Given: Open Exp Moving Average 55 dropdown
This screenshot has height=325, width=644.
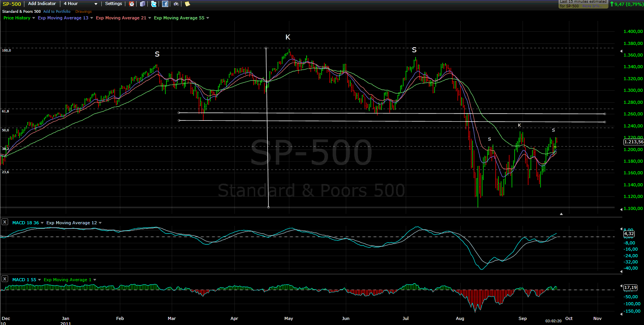Looking at the screenshot, I should click(208, 18).
